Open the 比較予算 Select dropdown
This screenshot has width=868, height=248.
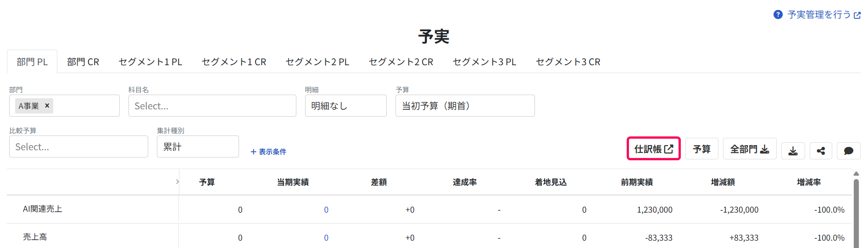point(78,147)
